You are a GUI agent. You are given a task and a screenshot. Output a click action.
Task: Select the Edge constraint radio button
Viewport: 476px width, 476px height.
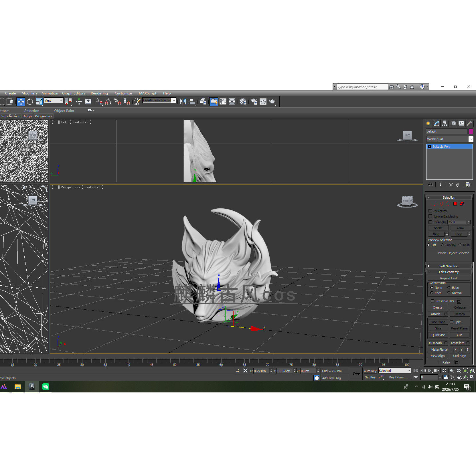point(449,288)
